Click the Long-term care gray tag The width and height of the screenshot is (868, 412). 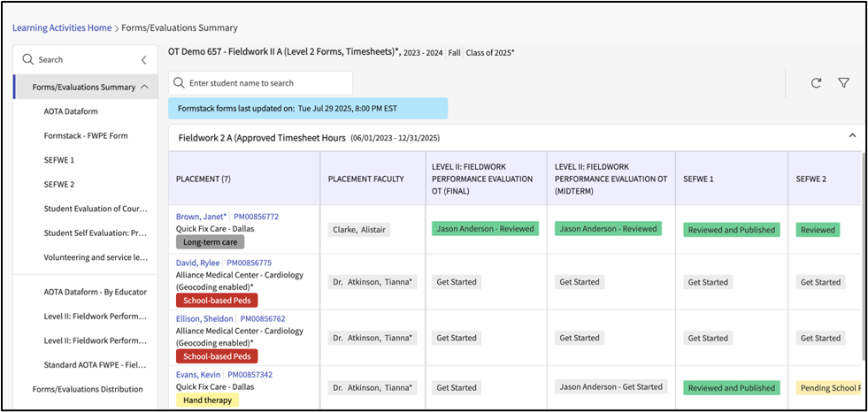[210, 241]
